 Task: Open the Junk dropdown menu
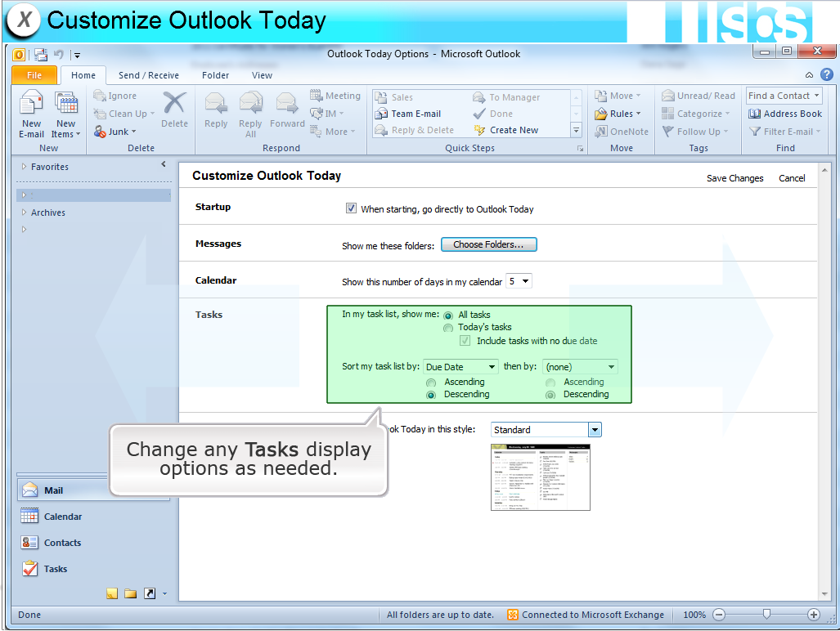(115, 132)
